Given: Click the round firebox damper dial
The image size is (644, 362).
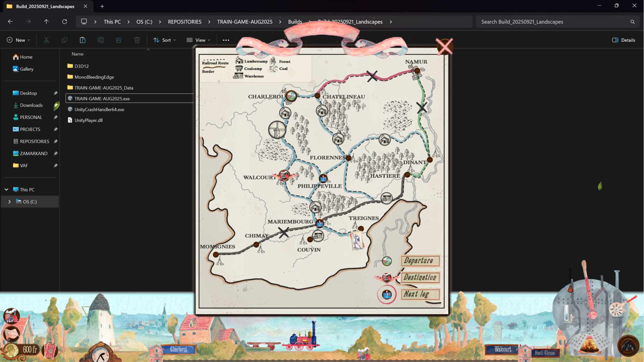Looking at the screenshot, I should point(616,310).
